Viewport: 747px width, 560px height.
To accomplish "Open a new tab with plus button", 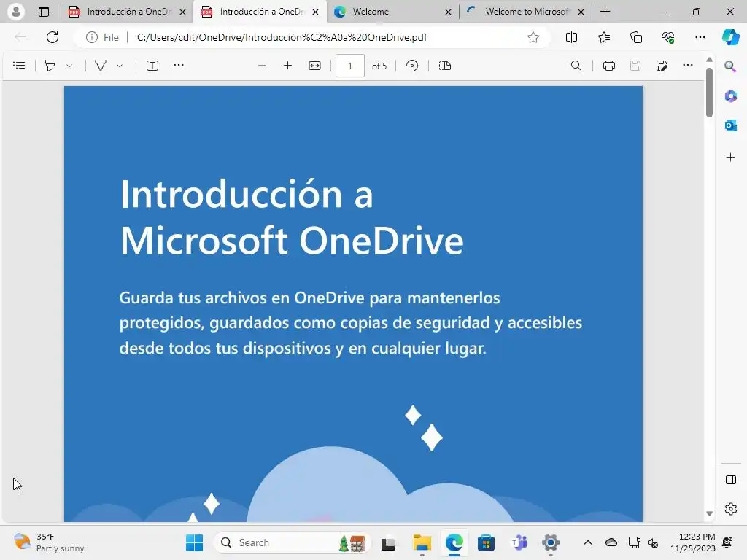I will (x=605, y=12).
